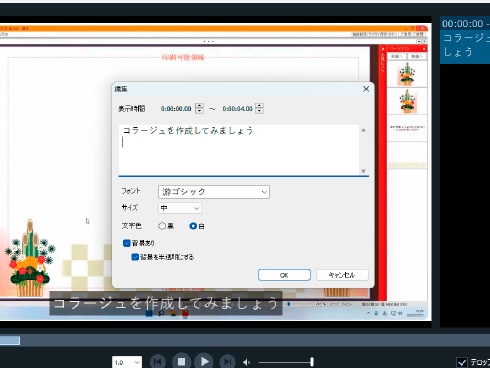Jump to previous frame with skip-back icon
Viewport: 490px width, 368px height.
click(158, 362)
